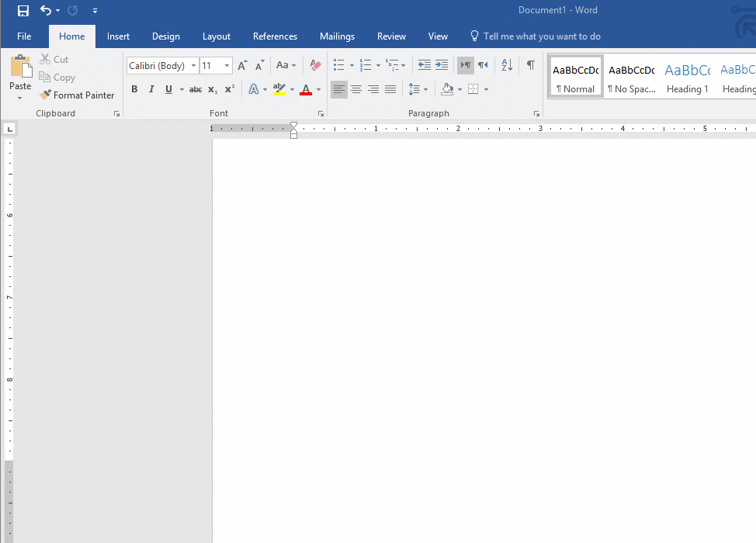Screen dimensions: 756x543
Task: Sort the selected text alphabetically
Action: (x=507, y=65)
